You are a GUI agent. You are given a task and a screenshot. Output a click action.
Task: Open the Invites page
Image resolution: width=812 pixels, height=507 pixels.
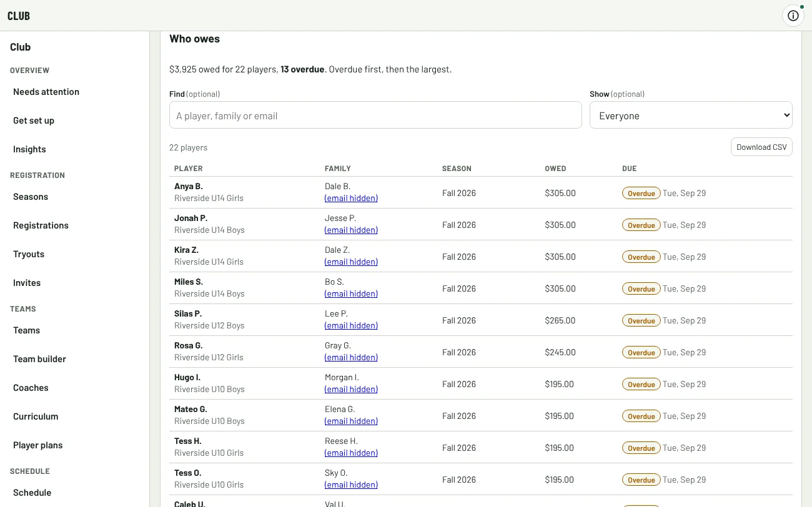(27, 283)
